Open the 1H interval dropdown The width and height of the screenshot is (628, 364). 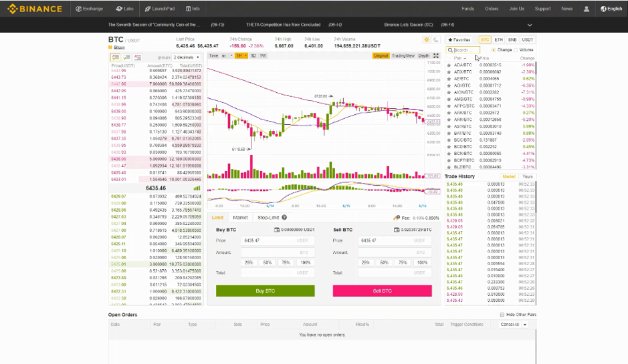click(x=241, y=55)
